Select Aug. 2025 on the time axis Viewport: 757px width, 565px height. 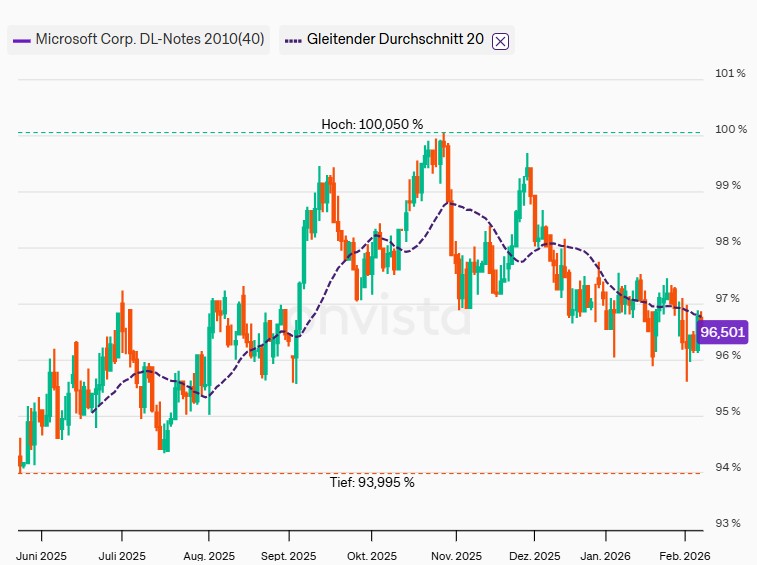pyautogui.click(x=208, y=555)
